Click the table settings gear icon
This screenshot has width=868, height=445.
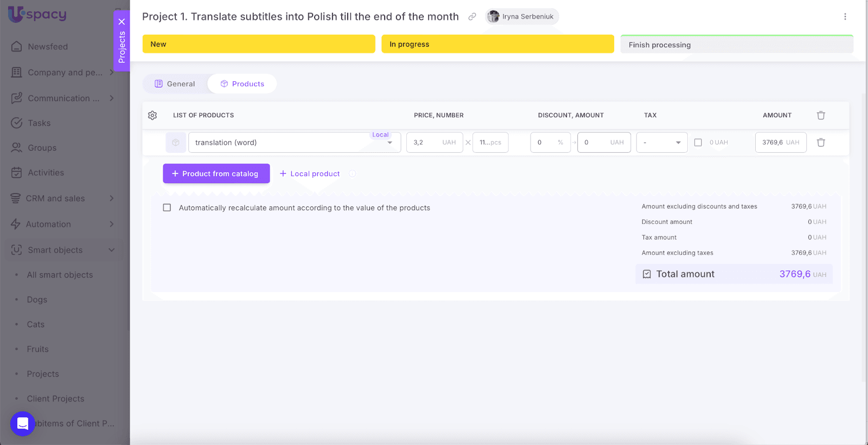[152, 115]
